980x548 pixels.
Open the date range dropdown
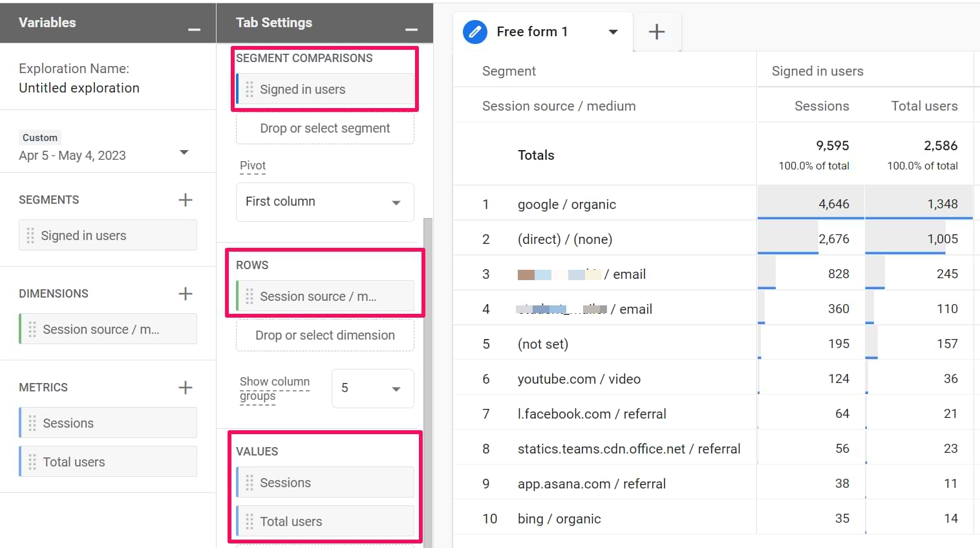click(184, 153)
